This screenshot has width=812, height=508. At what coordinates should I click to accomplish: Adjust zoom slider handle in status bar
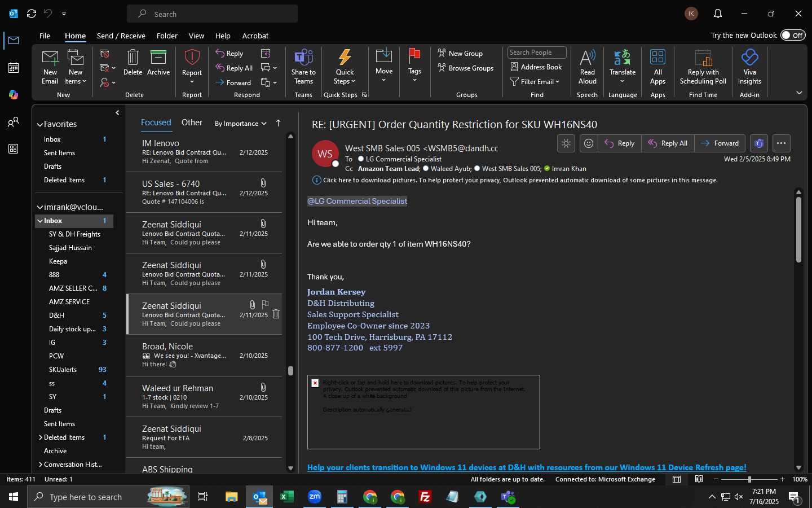(749, 479)
